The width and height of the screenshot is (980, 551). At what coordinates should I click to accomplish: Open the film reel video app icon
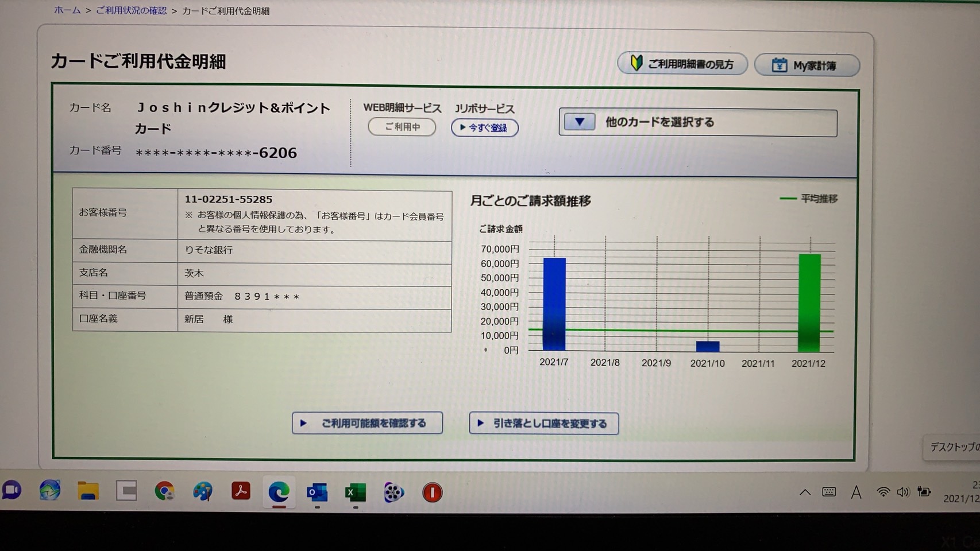(x=393, y=492)
